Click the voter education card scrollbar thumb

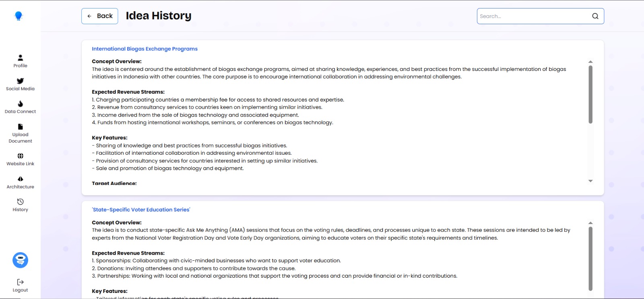(590, 258)
